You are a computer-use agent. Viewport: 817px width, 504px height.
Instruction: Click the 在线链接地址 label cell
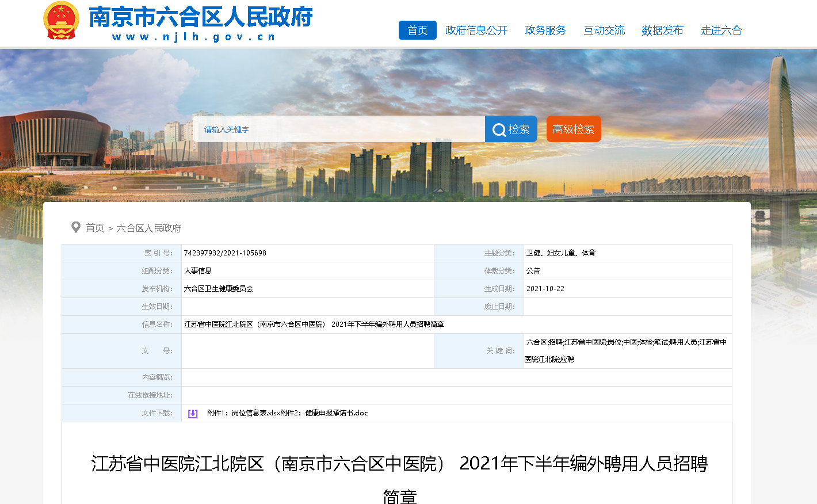pos(121,395)
